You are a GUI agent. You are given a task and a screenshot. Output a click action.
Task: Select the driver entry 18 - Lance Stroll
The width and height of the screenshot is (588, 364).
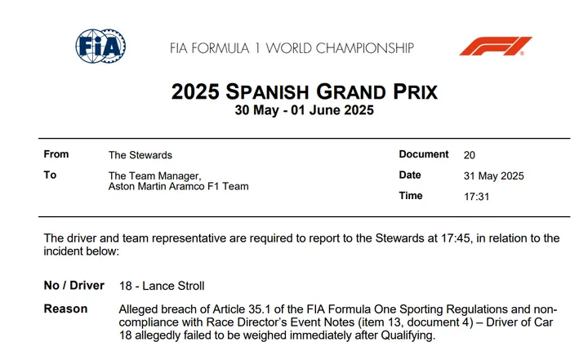[161, 286]
